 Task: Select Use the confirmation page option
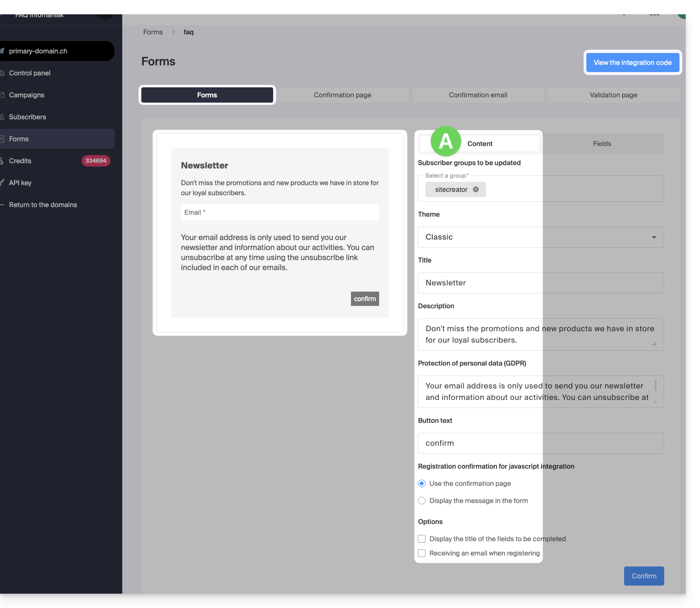point(422,483)
